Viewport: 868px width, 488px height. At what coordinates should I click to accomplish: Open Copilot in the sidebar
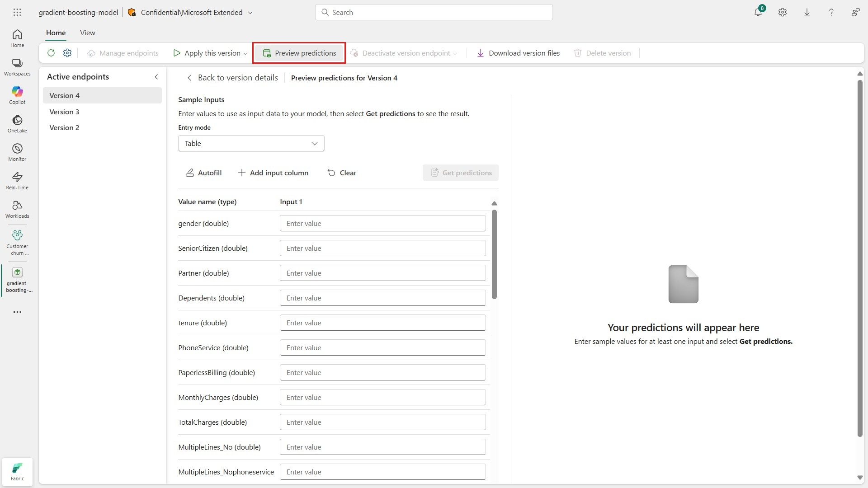tap(17, 95)
